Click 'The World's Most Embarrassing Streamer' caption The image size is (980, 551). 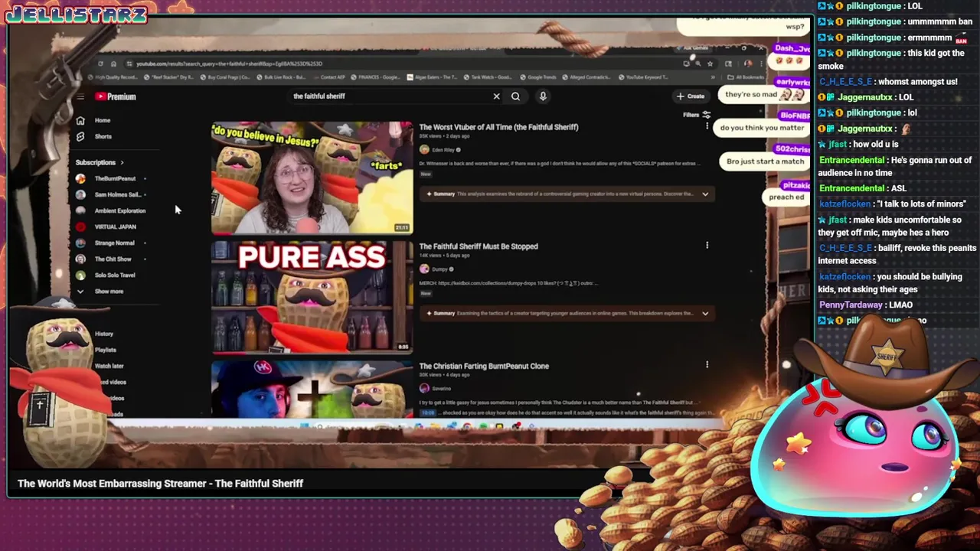point(160,484)
